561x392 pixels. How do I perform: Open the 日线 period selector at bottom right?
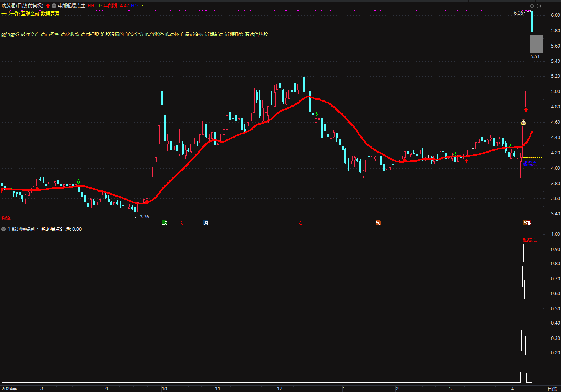(x=552, y=389)
